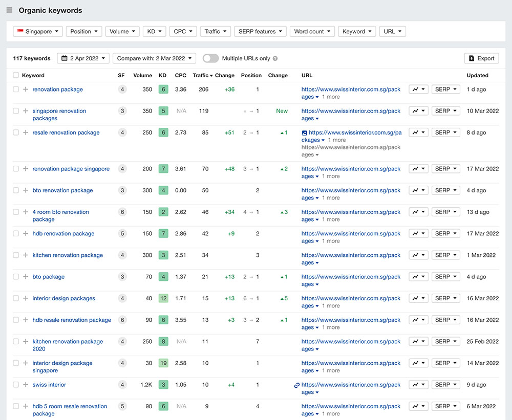The image size is (512, 420).
Task: Sort by the Volume column header
Action: (142, 75)
